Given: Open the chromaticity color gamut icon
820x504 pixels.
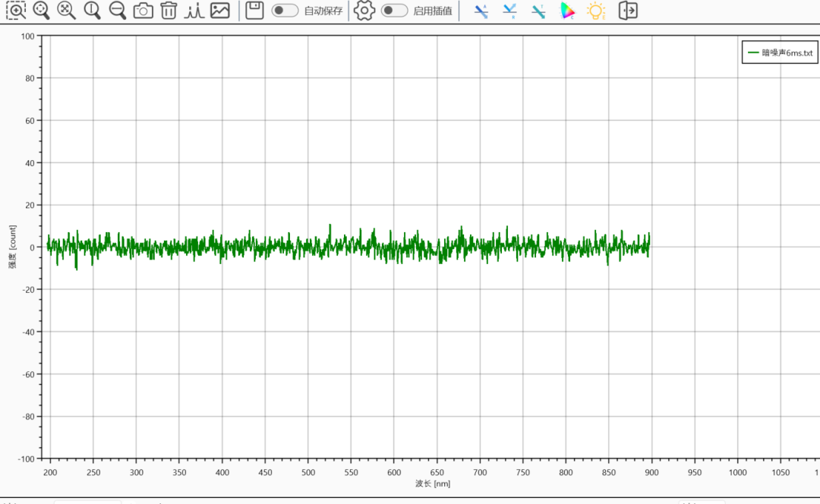Looking at the screenshot, I should tap(567, 11).
